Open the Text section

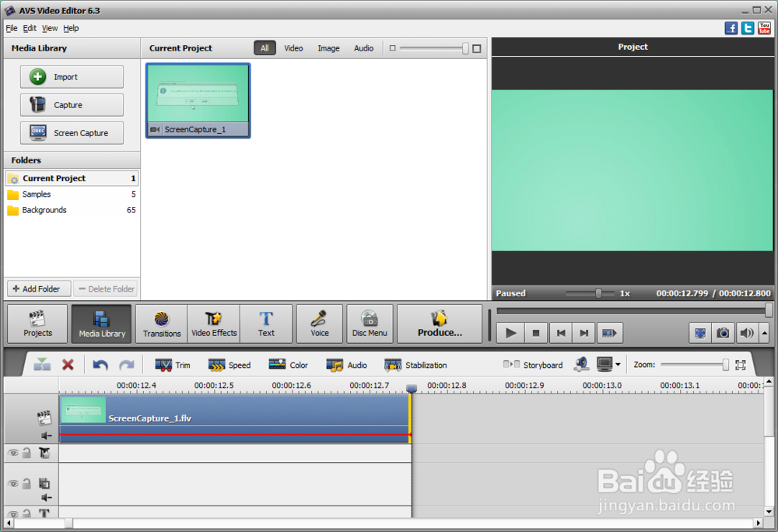coord(266,324)
